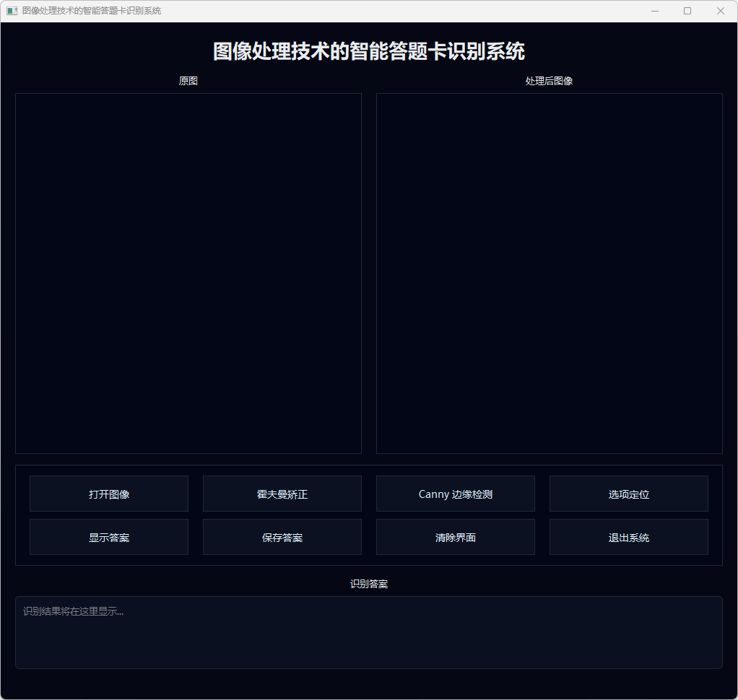Click inside the 处理后图像 display panel
Image resolution: width=738 pixels, height=700 pixels.
tap(550, 274)
